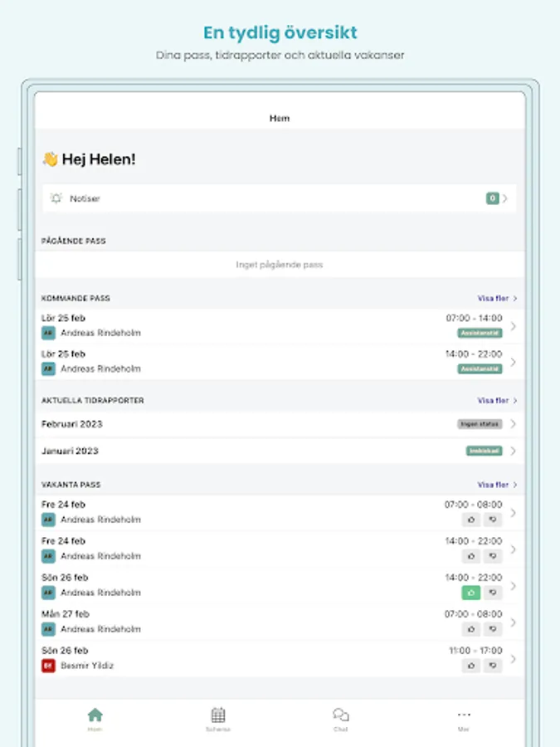This screenshot has height=747, width=560.
Task: Click Visa fler beside Aktuella tidrapporter
Action: coord(496,400)
